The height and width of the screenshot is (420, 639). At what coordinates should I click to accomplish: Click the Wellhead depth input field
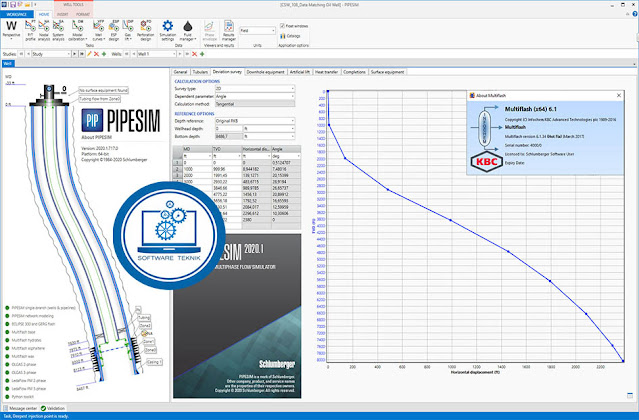tap(229, 129)
